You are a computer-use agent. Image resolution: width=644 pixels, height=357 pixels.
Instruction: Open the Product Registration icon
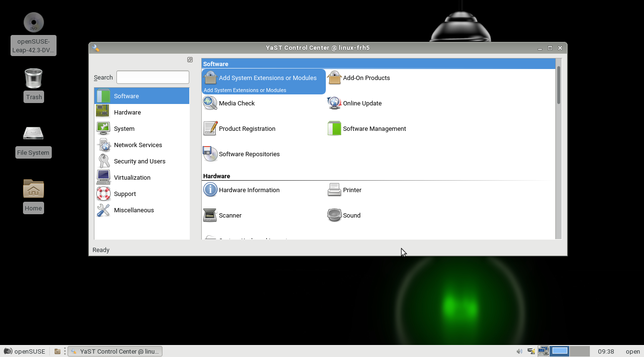tap(210, 128)
